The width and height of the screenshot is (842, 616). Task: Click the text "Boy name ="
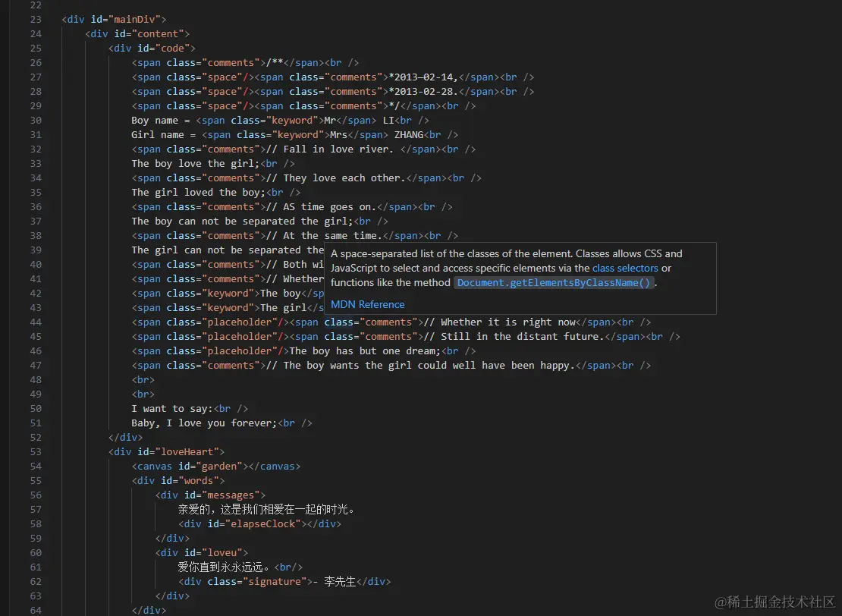(x=161, y=121)
